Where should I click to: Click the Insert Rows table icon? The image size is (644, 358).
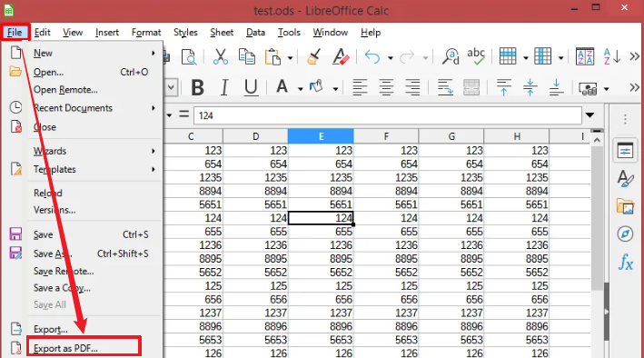[x=508, y=56]
